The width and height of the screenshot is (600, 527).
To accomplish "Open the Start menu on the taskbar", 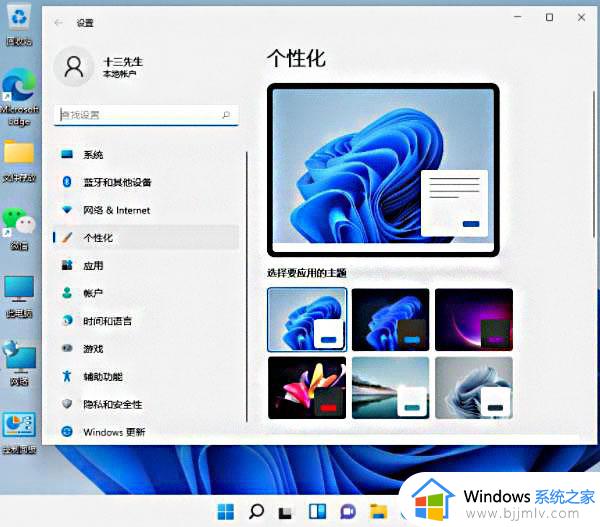I will [225, 511].
